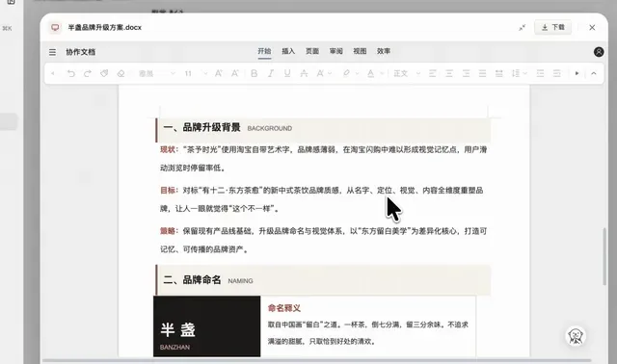This screenshot has height=364, width=617.
Task: Toggle italic formatting
Action: (x=271, y=73)
